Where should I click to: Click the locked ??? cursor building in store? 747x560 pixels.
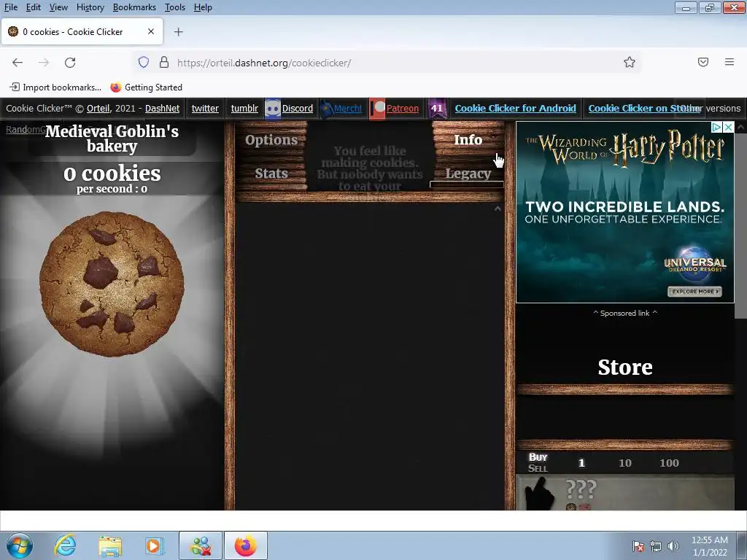(625, 494)
